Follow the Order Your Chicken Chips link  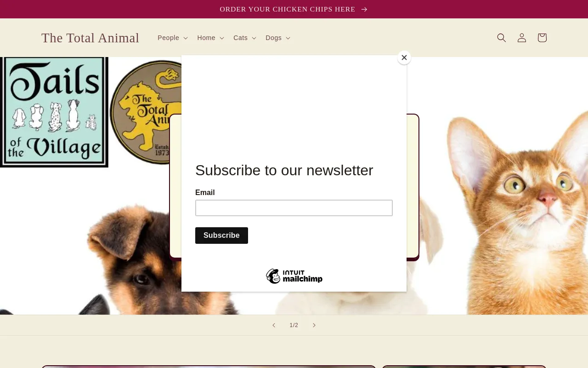288,9
